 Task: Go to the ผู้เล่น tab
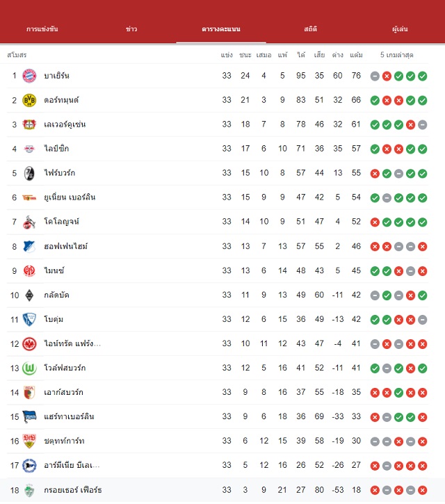(400, 29)
